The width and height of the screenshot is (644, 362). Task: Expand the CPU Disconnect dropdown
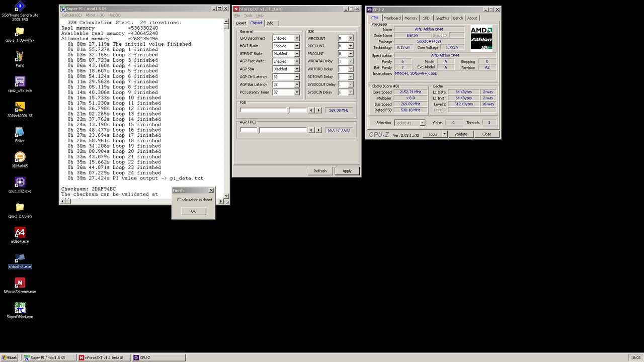(297, 38)
